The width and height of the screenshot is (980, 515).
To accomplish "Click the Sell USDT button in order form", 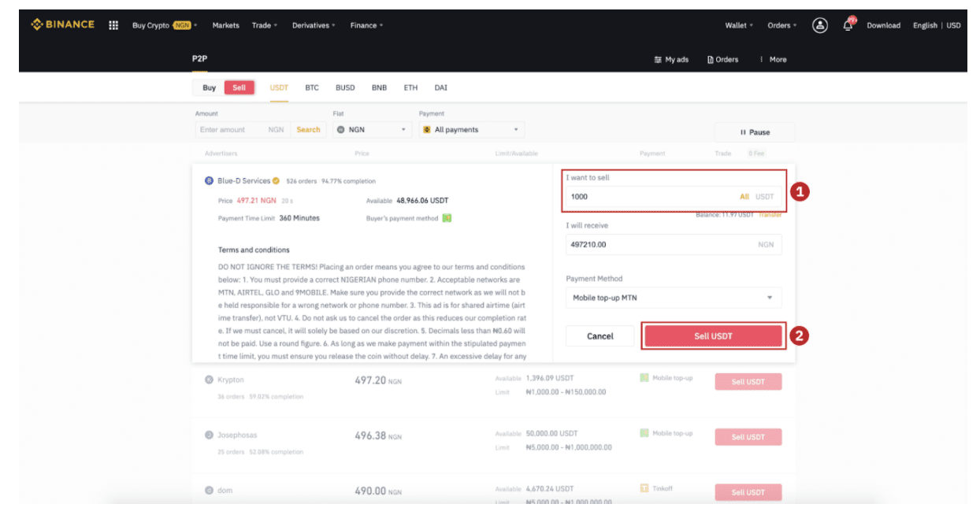I will click(713, 336).
